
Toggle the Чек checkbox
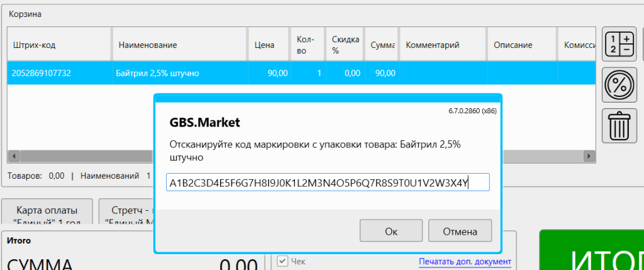[282, 261]
